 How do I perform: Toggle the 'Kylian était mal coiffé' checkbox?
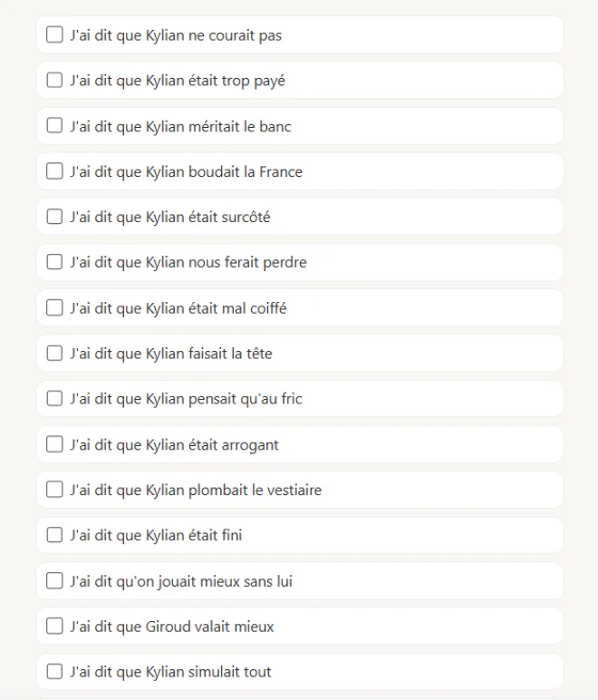click(x=54, y=307)
